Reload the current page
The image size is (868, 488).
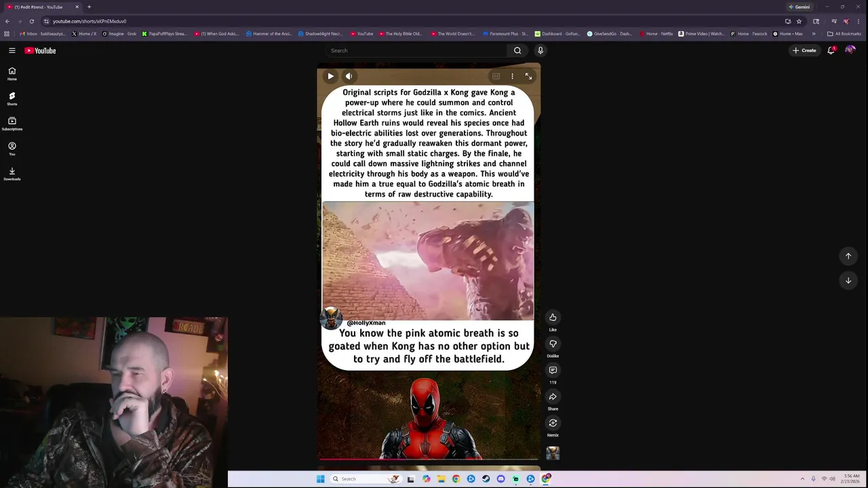[x=31, y=21]
